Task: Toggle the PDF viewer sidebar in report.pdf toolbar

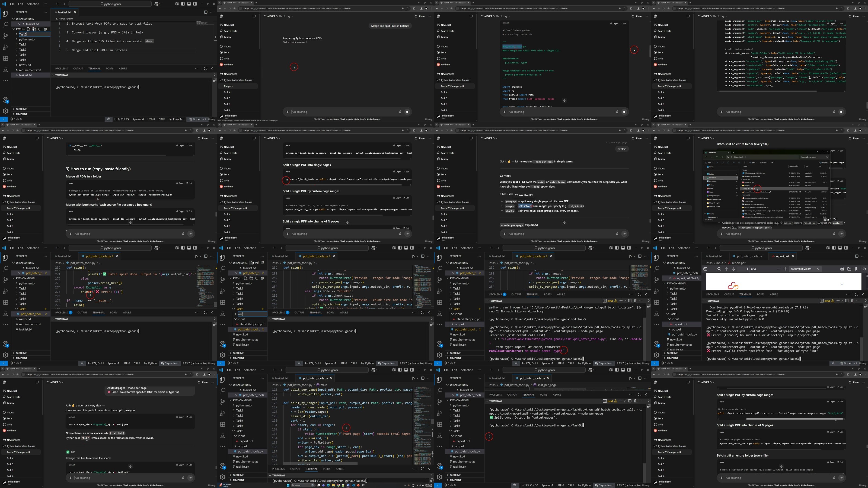Action: click(x=705, y=269)
